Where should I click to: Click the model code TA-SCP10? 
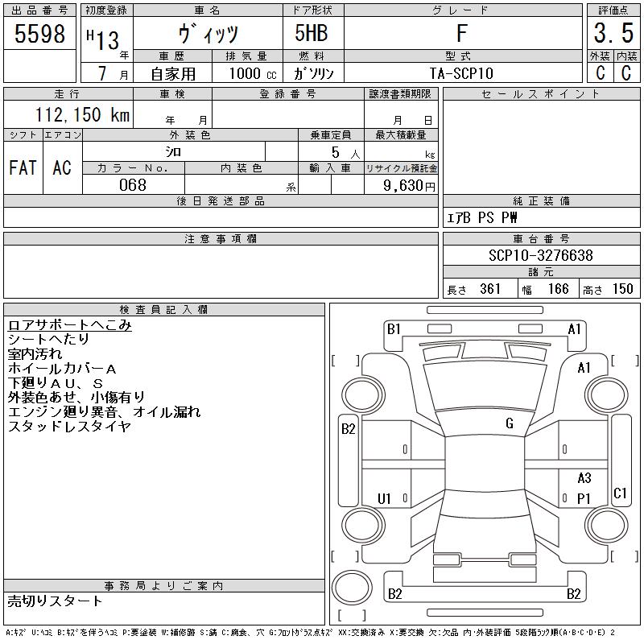(x=461, y=73)
